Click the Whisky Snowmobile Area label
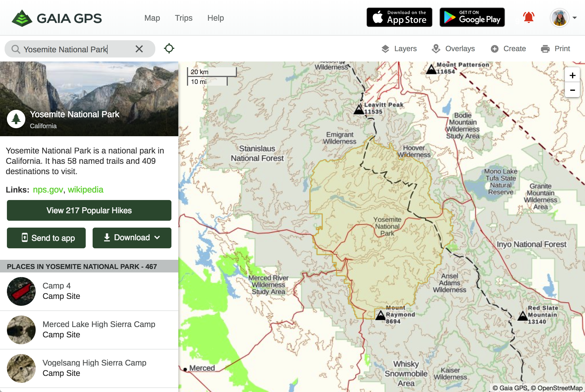This screenshot has height=392, width=585. (406, 374)
